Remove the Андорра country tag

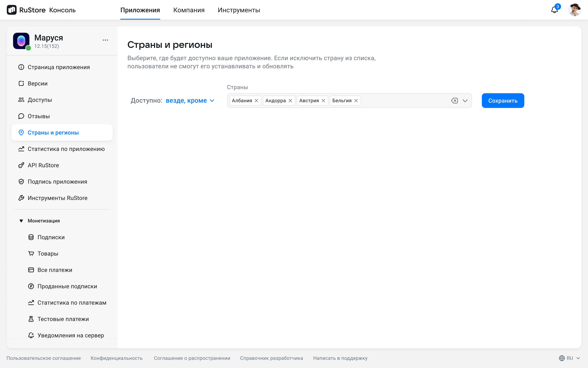pos(290,101)
